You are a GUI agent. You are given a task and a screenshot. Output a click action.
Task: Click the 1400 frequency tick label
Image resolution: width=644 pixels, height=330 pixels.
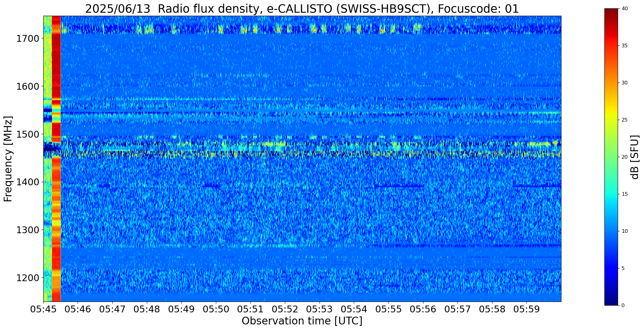pyautogui.click(x=28, y=182)
